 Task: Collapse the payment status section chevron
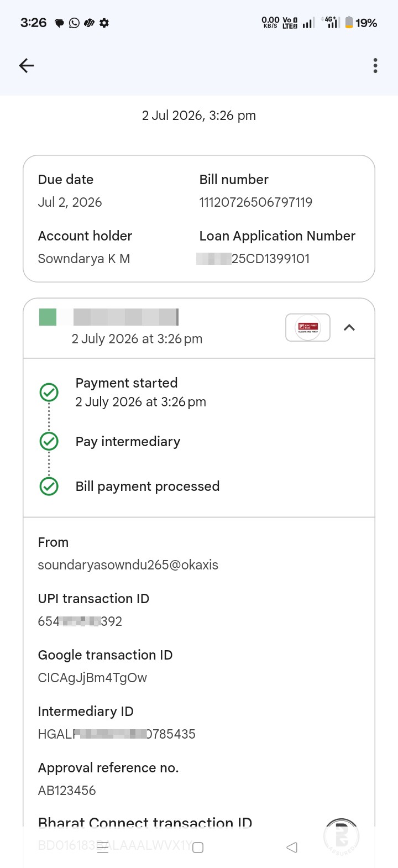(349, 327)
